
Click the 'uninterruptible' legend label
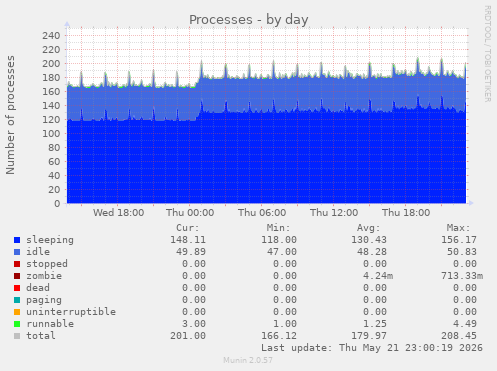[71, 312]
